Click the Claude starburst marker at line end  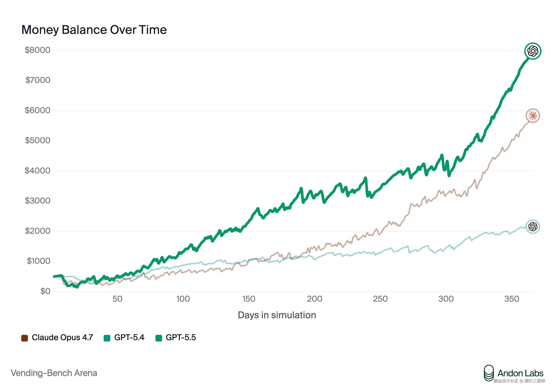(x=533, y=116)
